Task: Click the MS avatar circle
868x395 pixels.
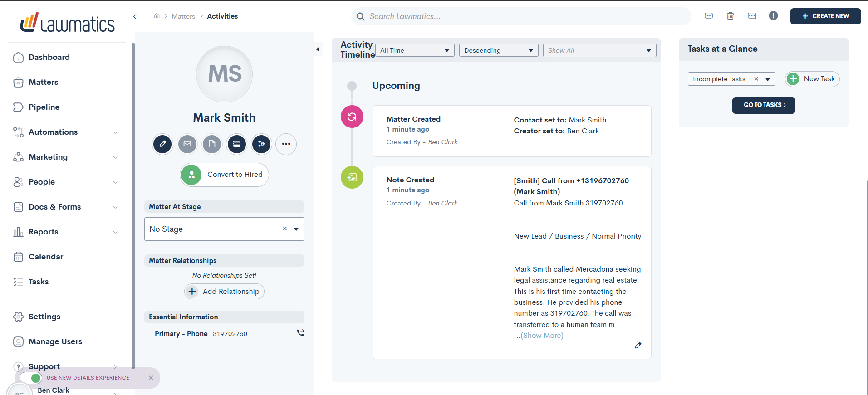Action: pos(225,74)
